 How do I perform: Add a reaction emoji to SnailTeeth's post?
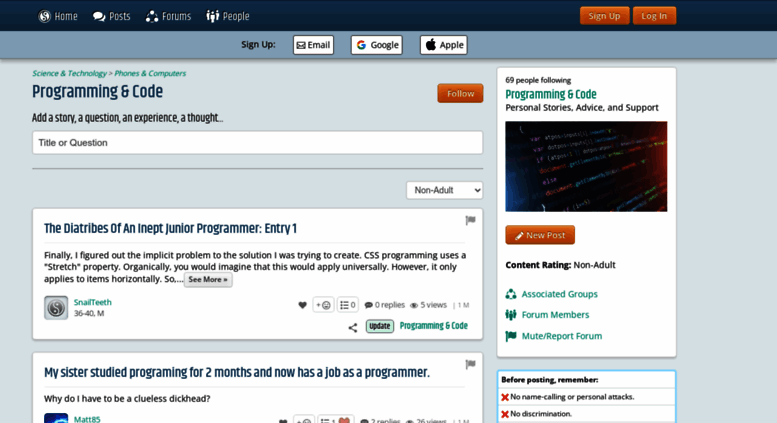pos(324,305)
